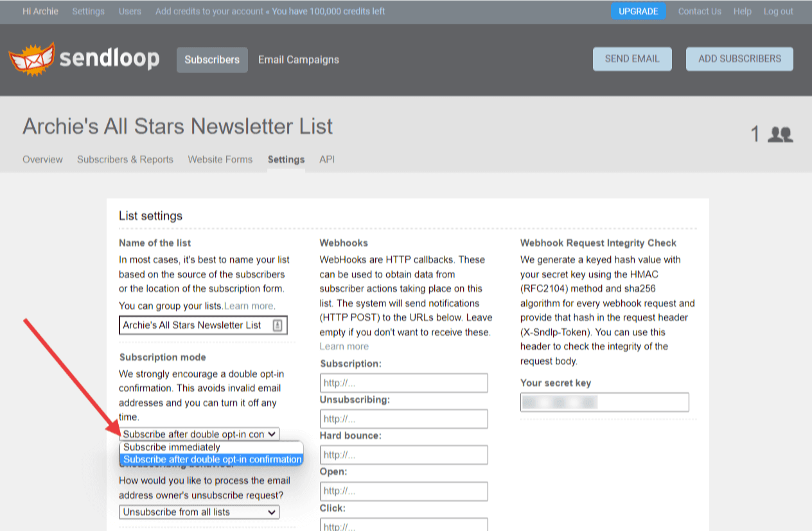Open the Email Campaigns section

pos(298,59)
